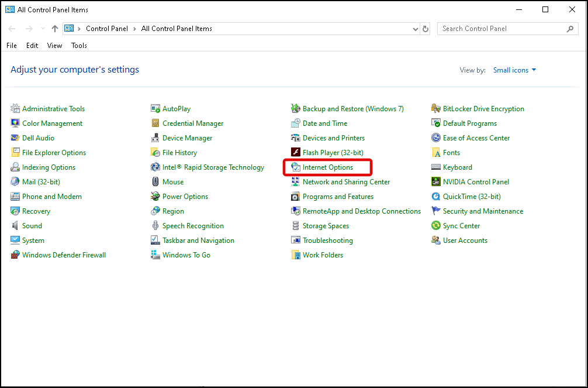Click the magnifier search icon

click(x=570, y=29)
